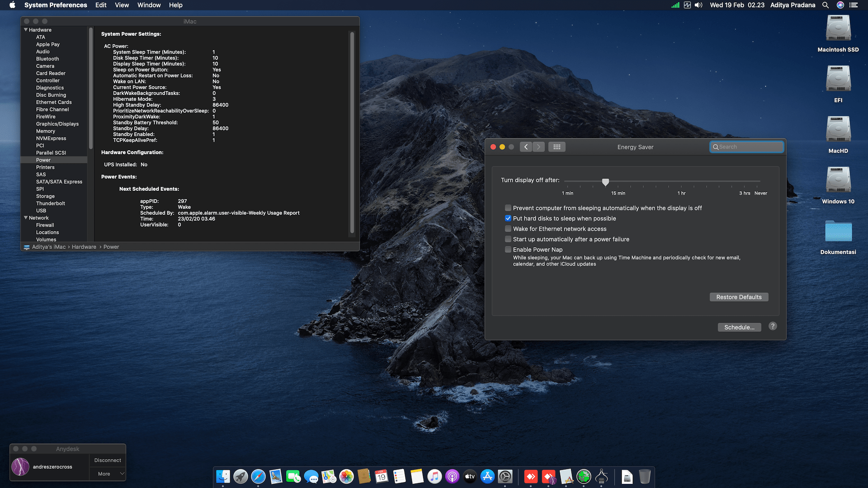Click the Spotlight search icon in menu bar
This screenshot has height=488, width=868.
coord(826,5)
